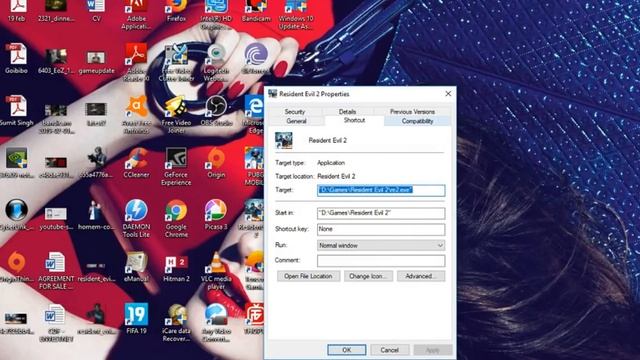Select the 19 feb PDF file

click(x=16, y=11)
